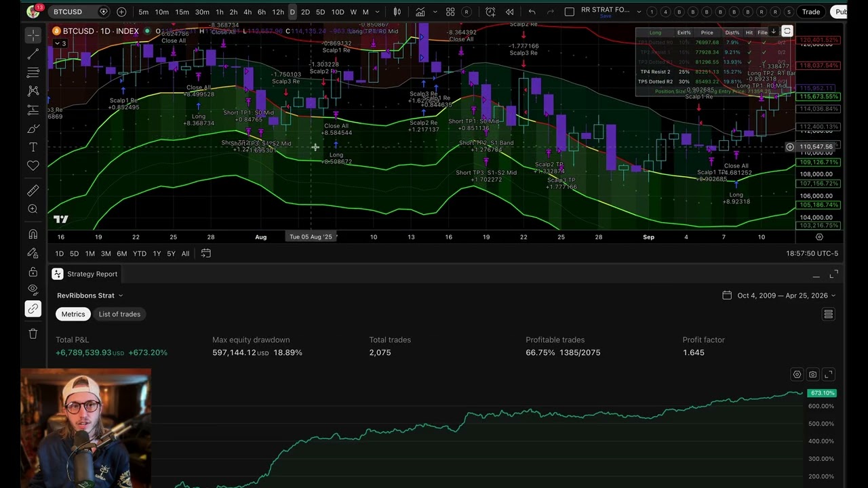The height and width of the screenshot is (488, 868).
Task: Set chart range to 1M
Action: (90, 253)
